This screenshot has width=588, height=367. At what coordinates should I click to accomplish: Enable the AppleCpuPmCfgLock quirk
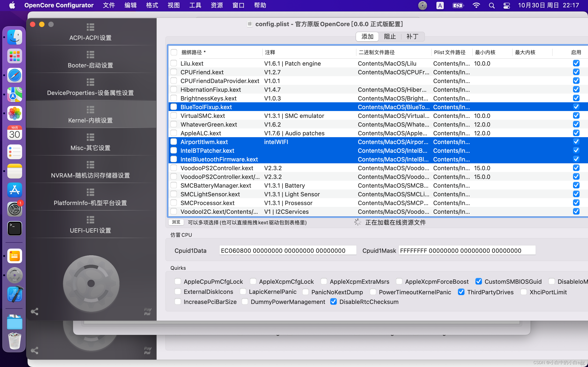tap(178, 281)
